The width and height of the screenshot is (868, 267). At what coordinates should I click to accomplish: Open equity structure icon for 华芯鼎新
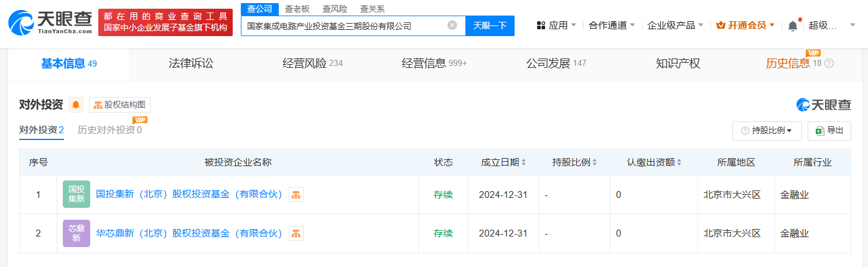pos(296,233)
